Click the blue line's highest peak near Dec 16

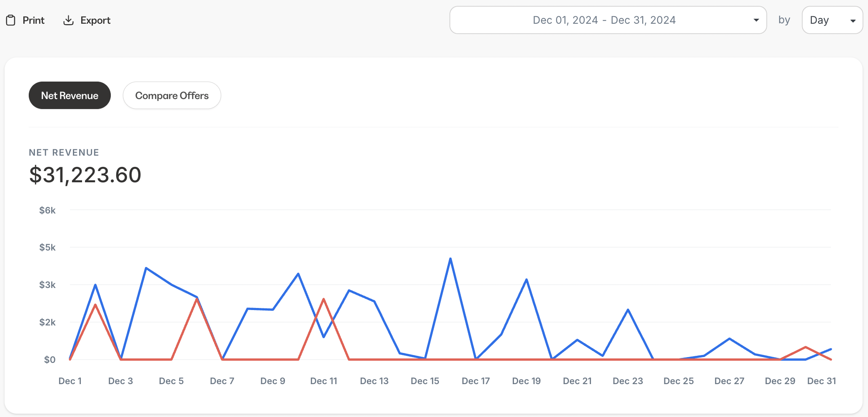click(450, 259)
